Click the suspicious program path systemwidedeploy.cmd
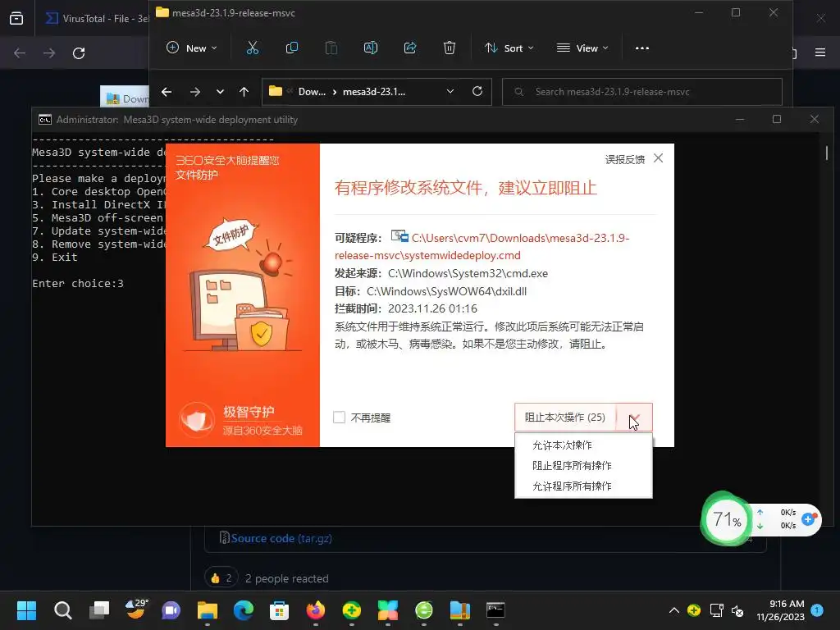This screenshot has height=630, width=840. (482, 246)
